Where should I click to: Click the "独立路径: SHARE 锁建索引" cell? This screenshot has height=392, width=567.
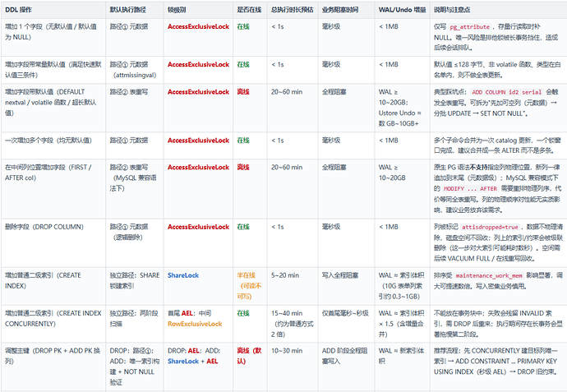tap(135, 286)
